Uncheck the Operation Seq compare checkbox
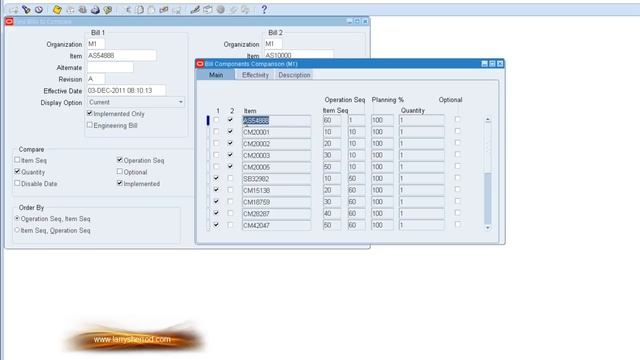Image resolution: width=640 pixels, height=360 pixels. point(120,160)
